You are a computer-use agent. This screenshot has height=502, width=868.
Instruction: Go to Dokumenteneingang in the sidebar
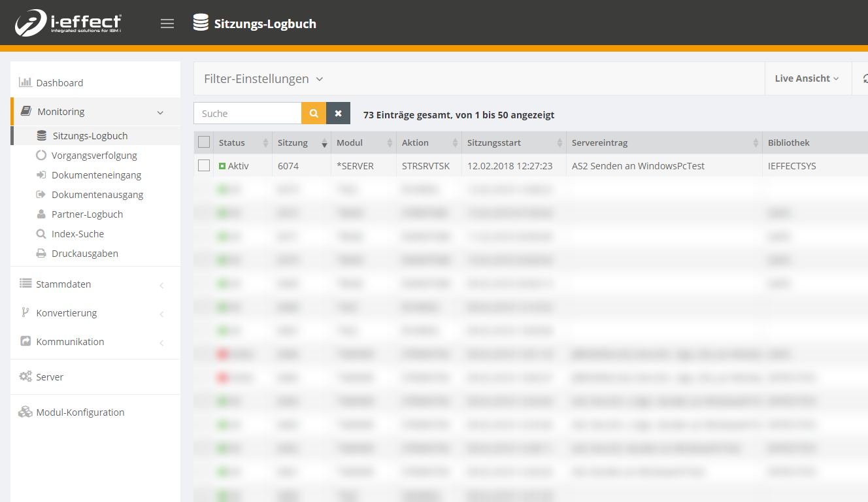click(x=96, y=175)
